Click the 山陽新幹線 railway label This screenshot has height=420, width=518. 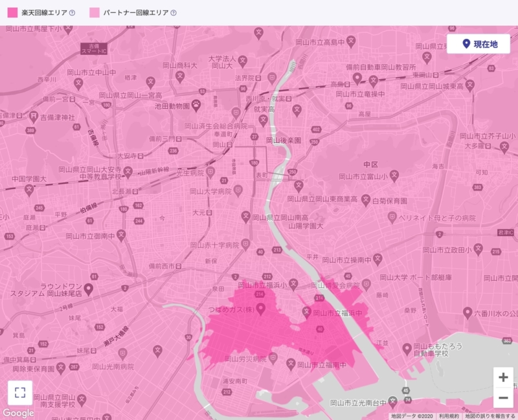154,171
